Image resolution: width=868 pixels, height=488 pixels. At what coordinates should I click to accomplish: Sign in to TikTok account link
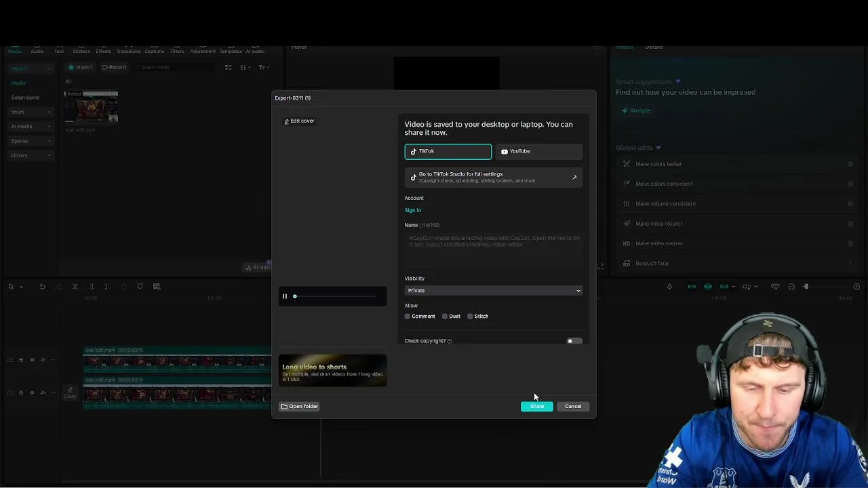pyautogui.click(x=412, y=210)
